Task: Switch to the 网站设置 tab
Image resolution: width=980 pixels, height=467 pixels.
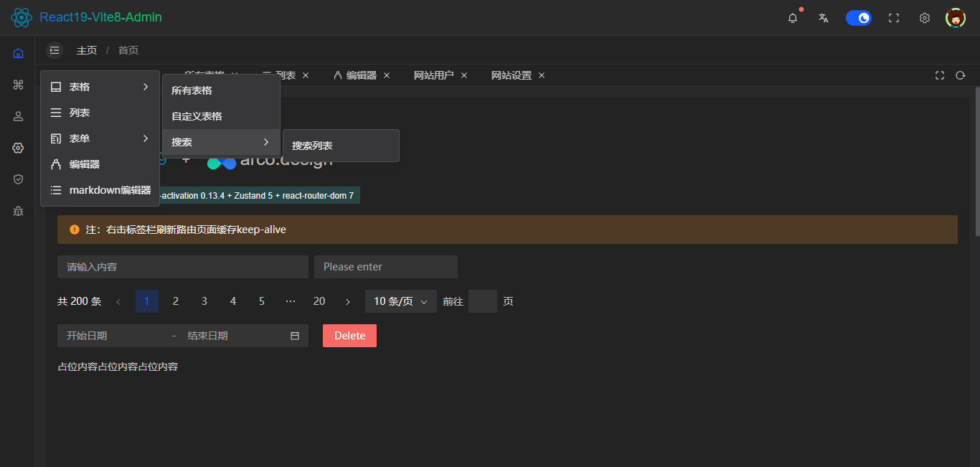Action: [x=511, y=75]
